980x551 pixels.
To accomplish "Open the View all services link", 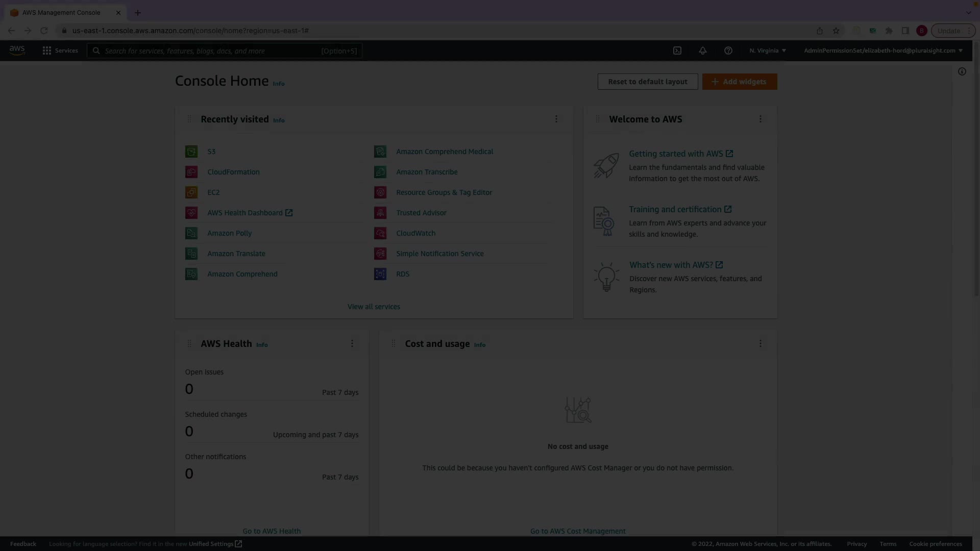I will tap(374, 307).
